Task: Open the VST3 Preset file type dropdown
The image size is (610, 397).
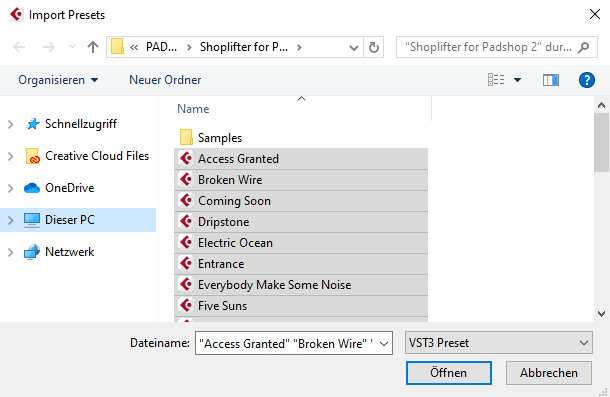Action: [x=499, y=343]
